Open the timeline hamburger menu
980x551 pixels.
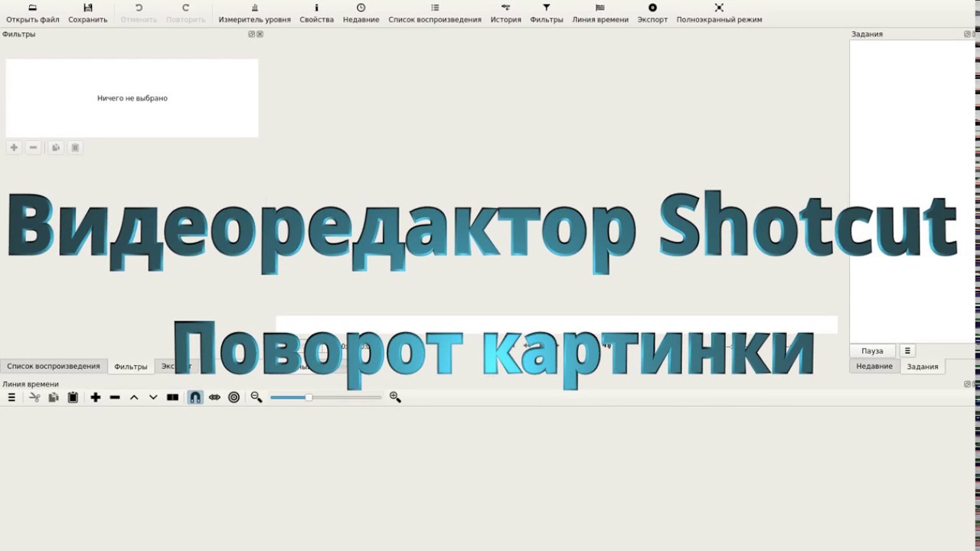(11, 397)
